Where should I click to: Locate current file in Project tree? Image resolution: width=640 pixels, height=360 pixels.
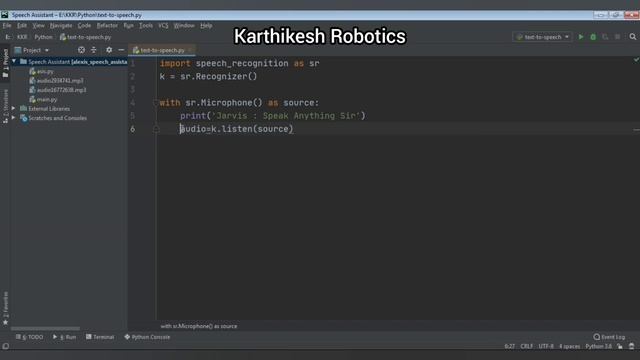81,50
